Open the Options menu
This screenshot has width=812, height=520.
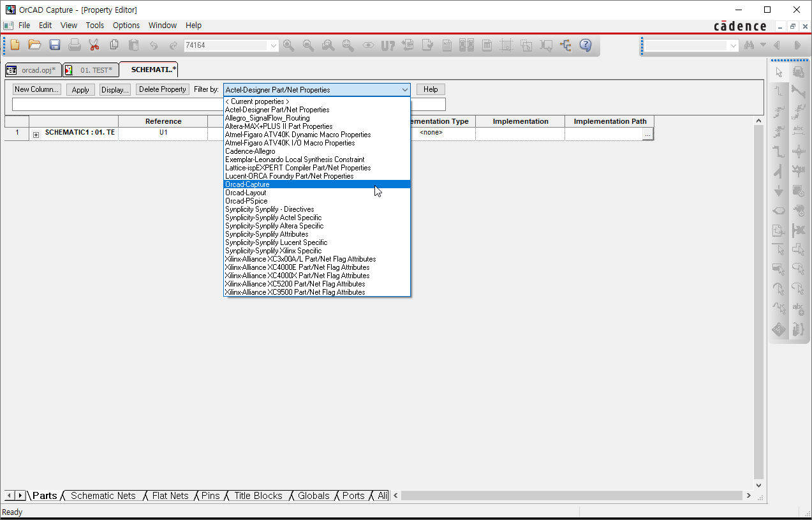[126, 26]
